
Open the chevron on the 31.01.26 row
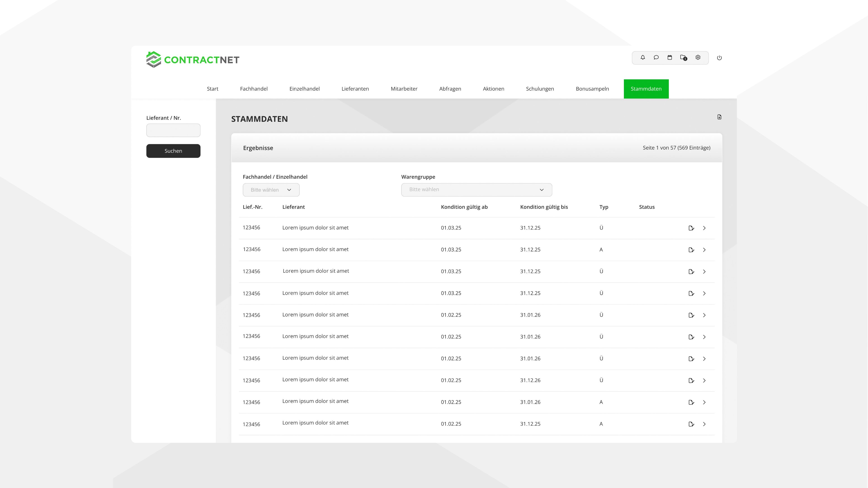tap(705, 315)
